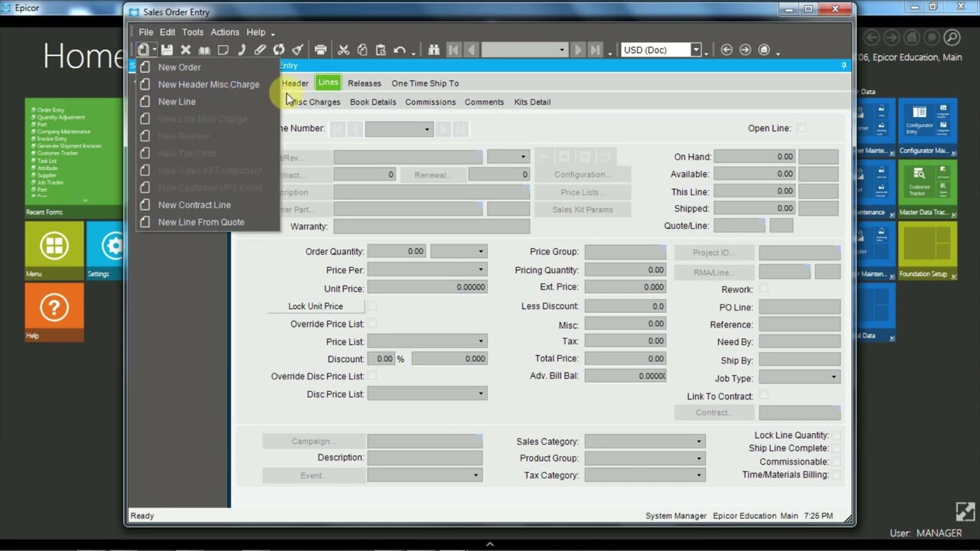Toggle Link To Contract checkbox
This screenshot has width=980, height=551.
(x=763, y=395)
